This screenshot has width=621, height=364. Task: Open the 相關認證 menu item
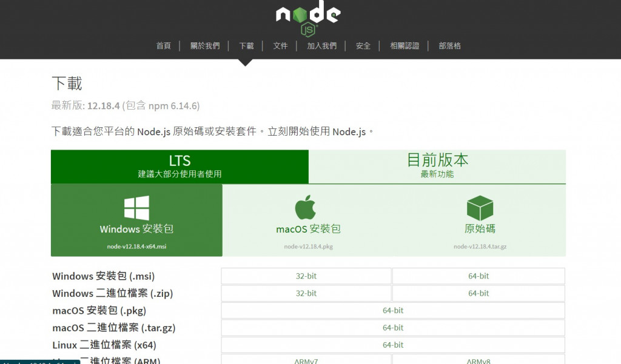click(404, 46)
